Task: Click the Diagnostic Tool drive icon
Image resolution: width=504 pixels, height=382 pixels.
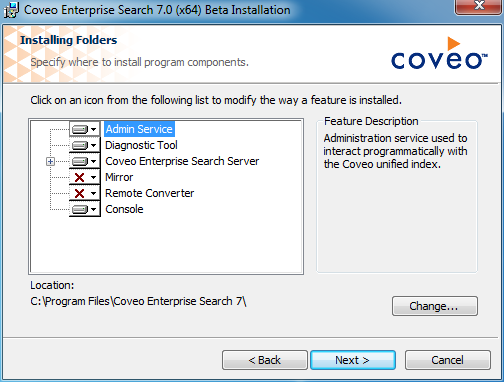Action: click(80, 145)
